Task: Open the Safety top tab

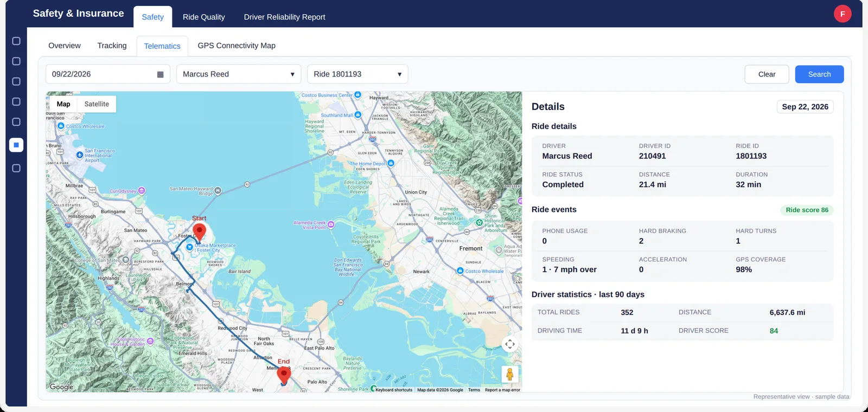Action: [152, 17]
